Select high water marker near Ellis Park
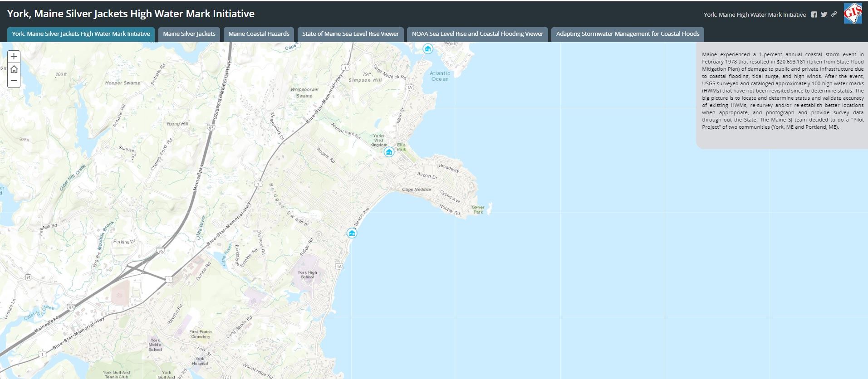Viewport: 868px width, 379px height. 389,152
